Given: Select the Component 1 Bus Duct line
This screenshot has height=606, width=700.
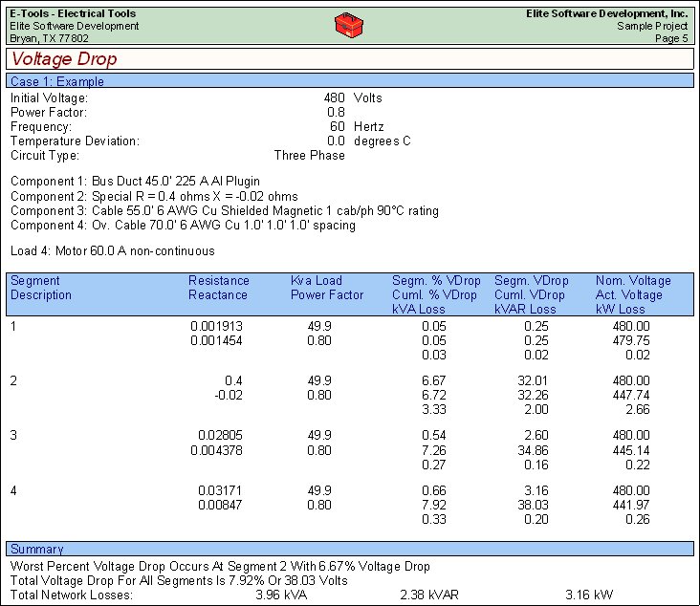Looking at the screenshot, I should pyautogui.click(x=135, y=182).
